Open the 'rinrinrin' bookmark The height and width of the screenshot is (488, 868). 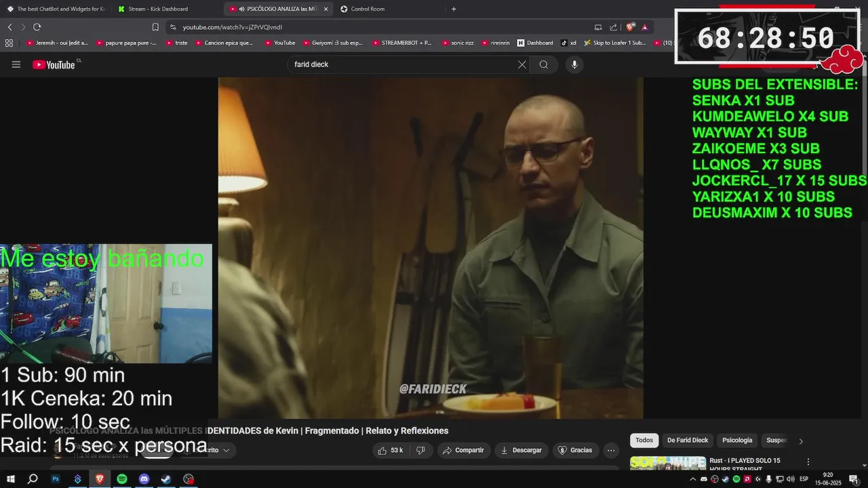496,43
